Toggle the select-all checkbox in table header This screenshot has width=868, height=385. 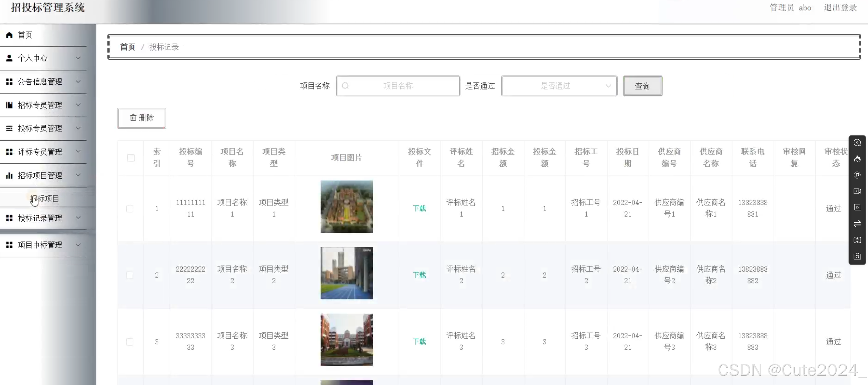point(131,158)
